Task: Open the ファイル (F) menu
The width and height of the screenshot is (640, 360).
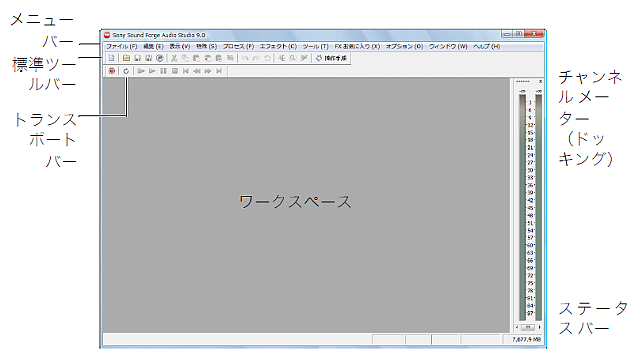Action: tap(122, 47)
